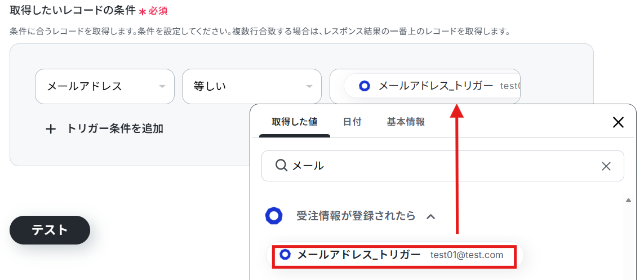644x280 pixels.
Task: Click the メールアドレス_トリガー chip in value field
Action: tap(432, 86)
